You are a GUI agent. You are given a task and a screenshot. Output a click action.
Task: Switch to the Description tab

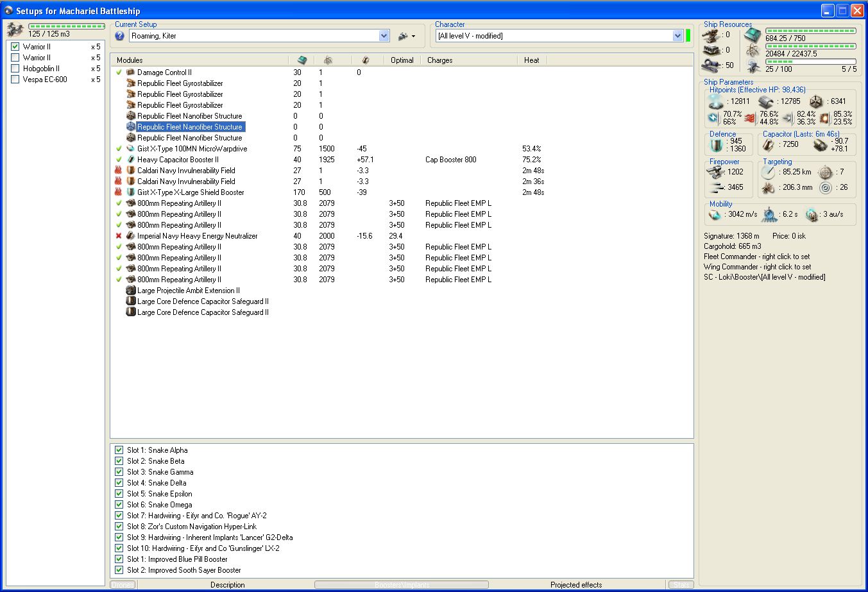(227, 585)
